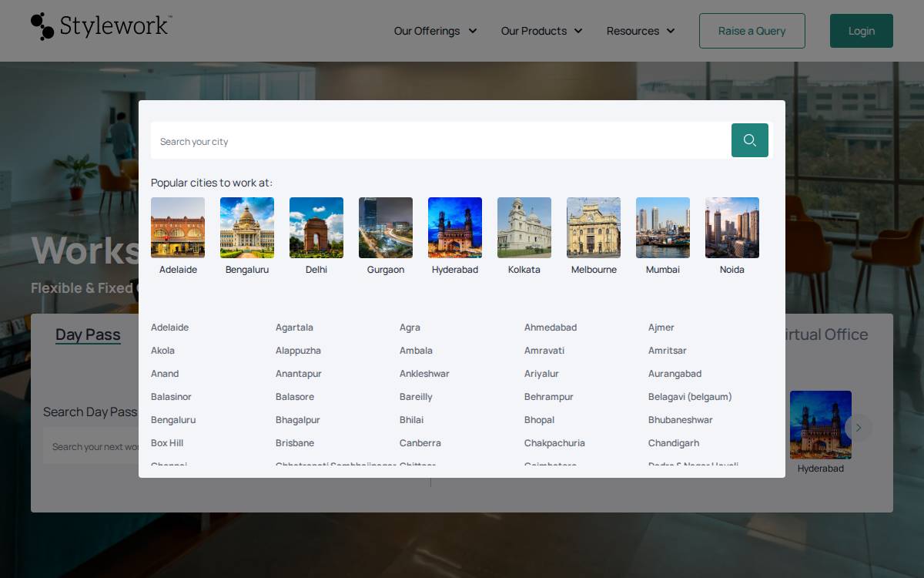Choose Agartala from the city list

(x=294, y=328)
